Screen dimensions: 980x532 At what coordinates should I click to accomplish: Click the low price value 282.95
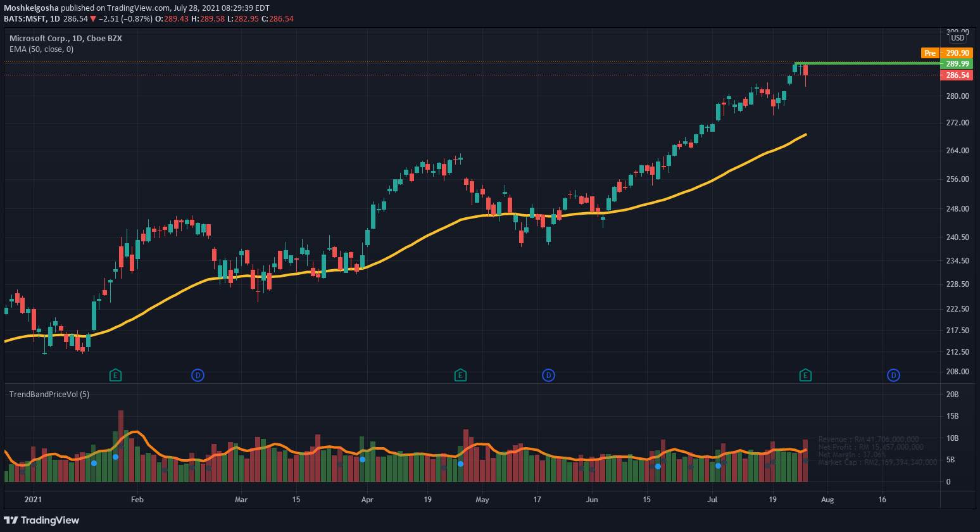coord(247,19)
